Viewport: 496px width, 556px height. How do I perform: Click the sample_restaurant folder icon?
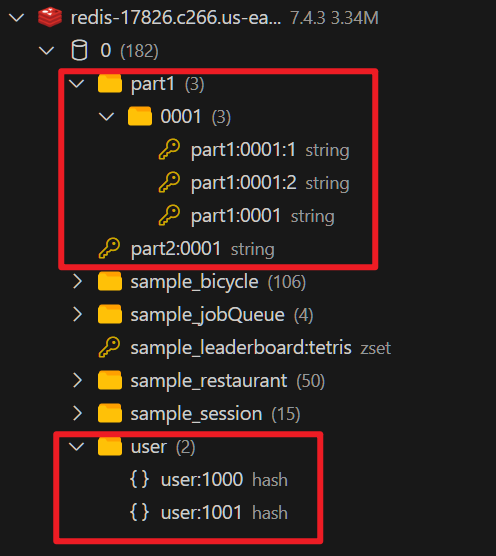(x=110, y=380)
